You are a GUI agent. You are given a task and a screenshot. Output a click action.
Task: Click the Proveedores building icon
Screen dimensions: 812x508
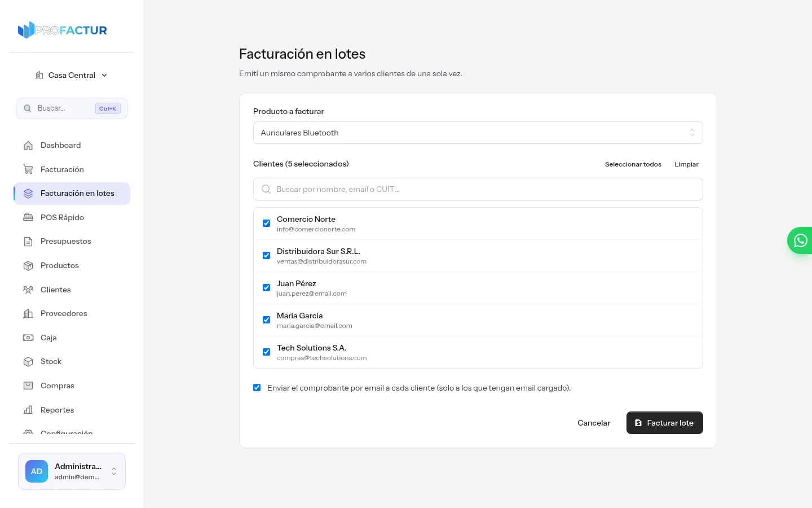(28, 314)
